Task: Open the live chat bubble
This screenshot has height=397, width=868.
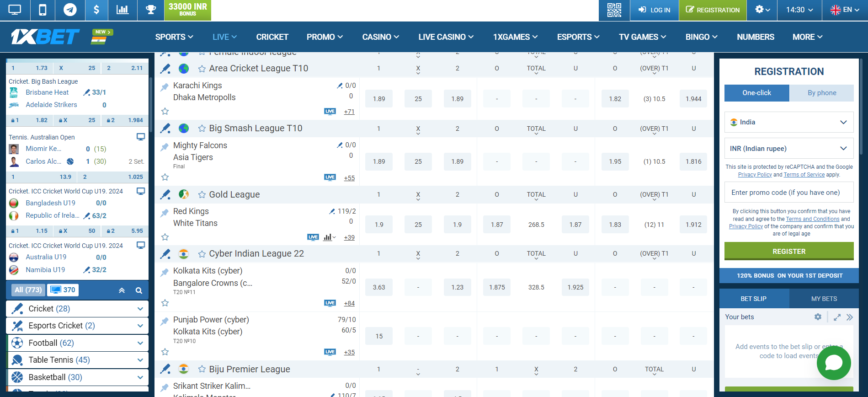Action: tap(834, 363)
